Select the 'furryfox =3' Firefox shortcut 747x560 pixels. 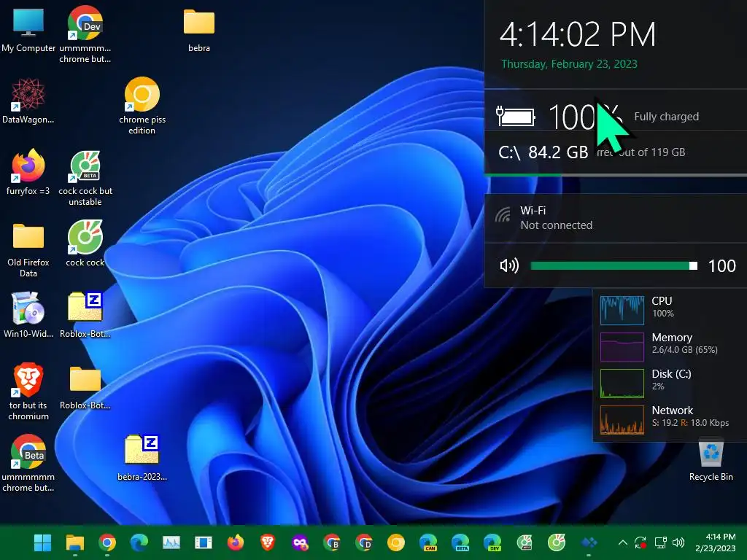[28, 172]
